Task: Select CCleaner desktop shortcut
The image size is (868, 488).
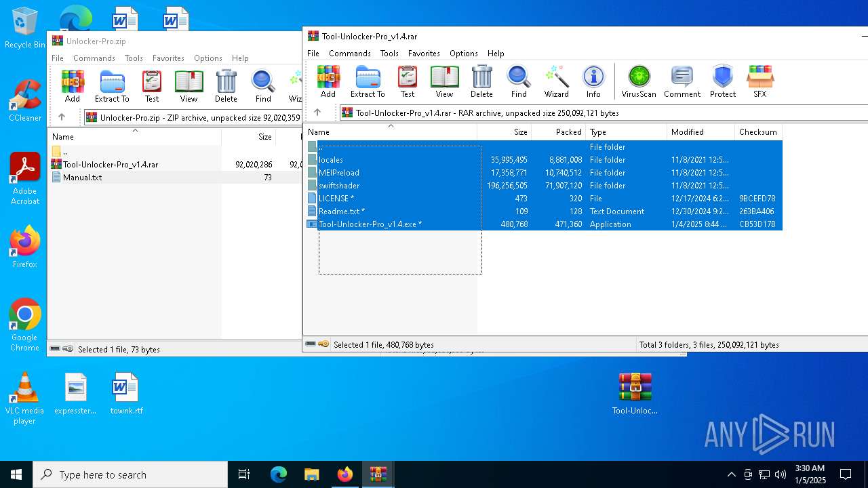Action: coord(24,101)
